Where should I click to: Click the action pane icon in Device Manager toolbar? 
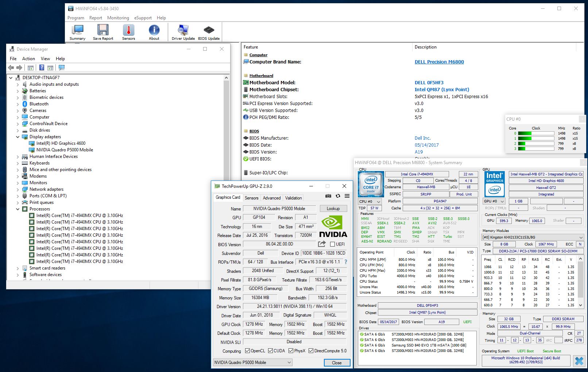[x=50, y=67]
